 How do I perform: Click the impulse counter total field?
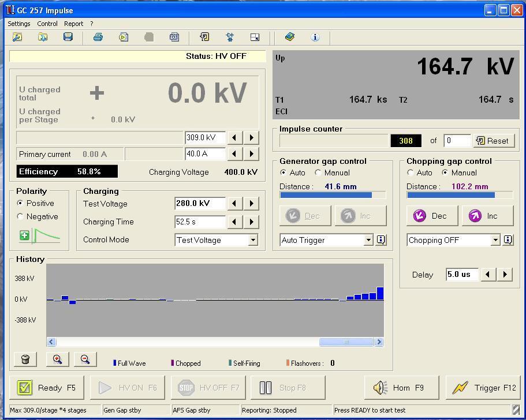(457, 141)
